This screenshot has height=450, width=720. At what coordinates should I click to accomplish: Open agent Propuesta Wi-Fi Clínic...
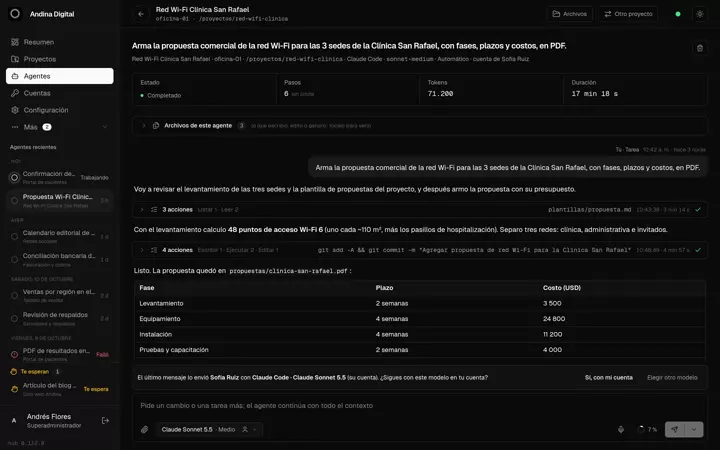(60, 200)
